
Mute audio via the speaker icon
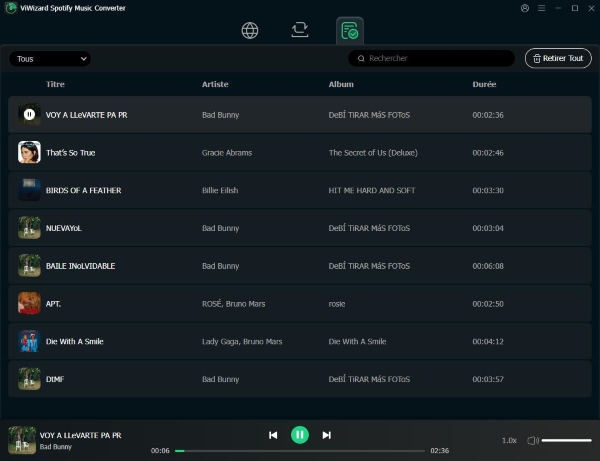pyautogui.click(x=533, y=440)
